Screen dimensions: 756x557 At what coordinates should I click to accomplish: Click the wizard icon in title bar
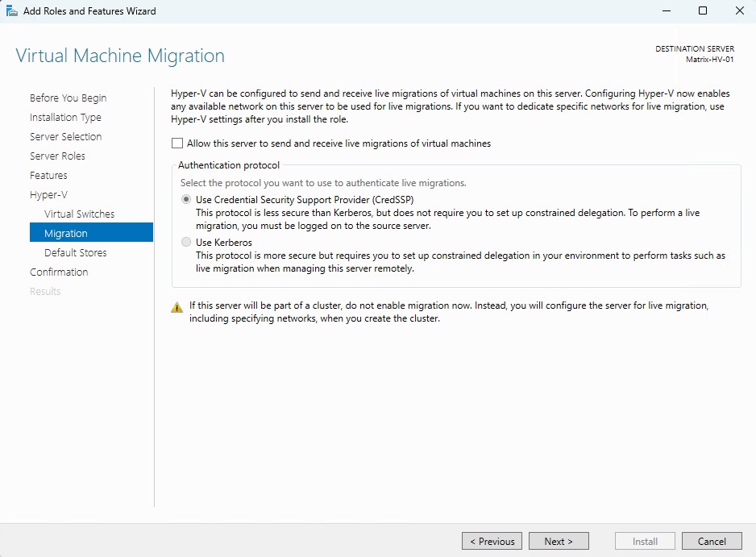(x=11, y=10)
